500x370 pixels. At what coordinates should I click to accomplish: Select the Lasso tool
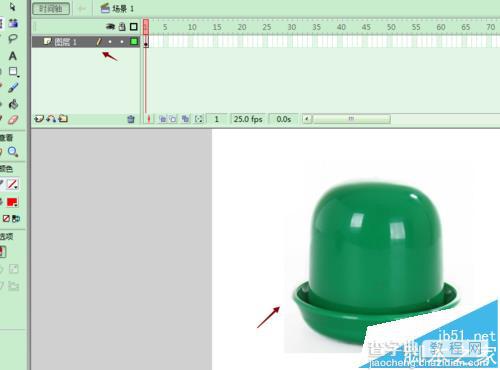coord(13,39)
